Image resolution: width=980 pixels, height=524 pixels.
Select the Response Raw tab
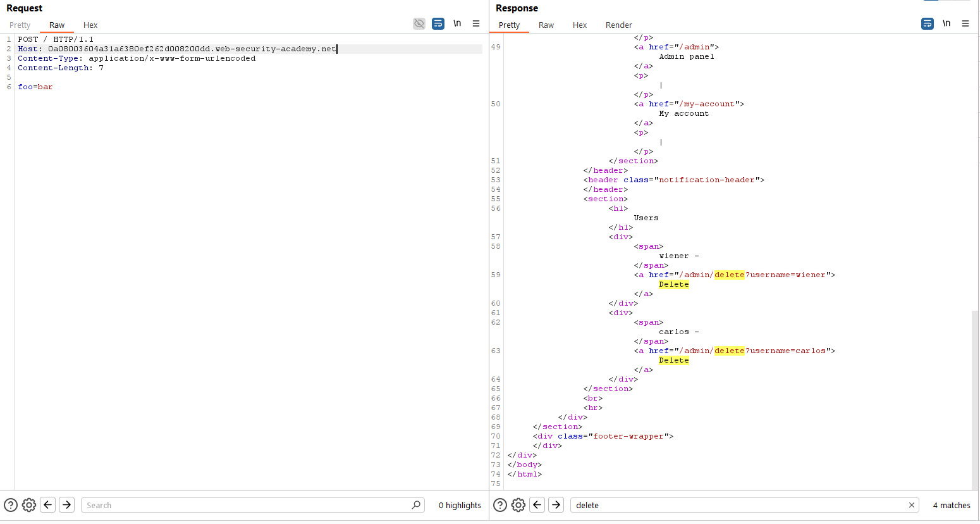[x=546, y=25]
